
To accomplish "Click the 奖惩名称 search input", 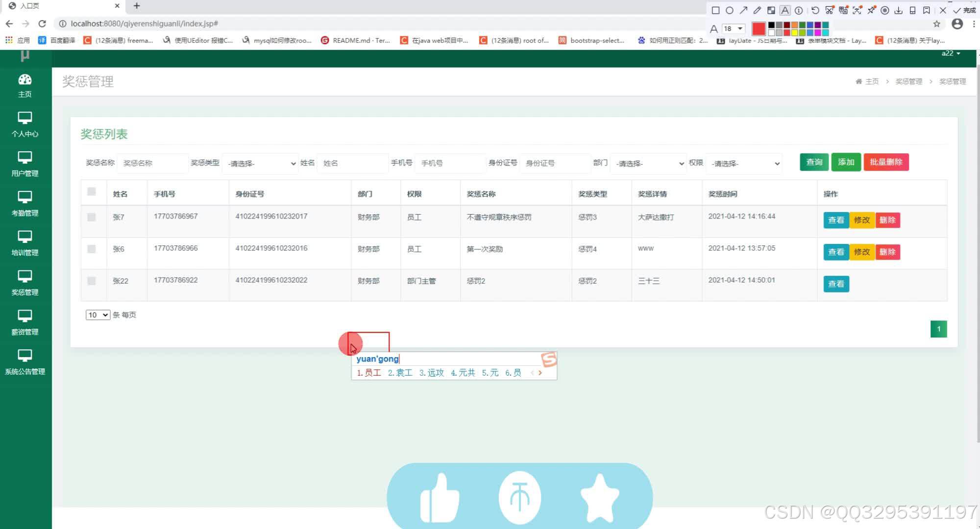I will coord(152,163).
